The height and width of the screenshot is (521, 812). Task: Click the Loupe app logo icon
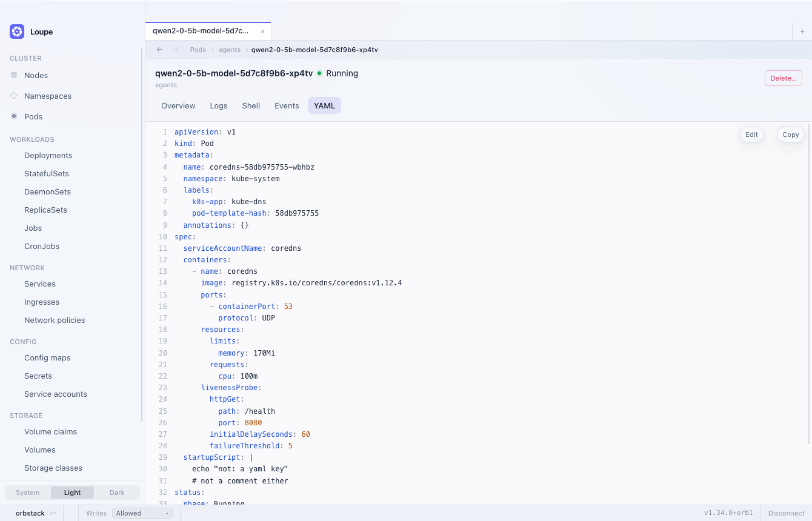[17, 32]
